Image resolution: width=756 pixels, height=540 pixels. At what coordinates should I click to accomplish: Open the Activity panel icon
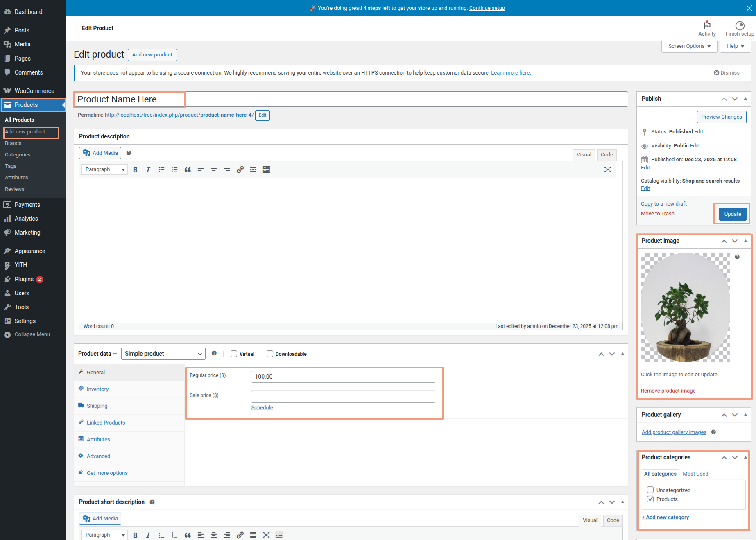click(707, 28)
